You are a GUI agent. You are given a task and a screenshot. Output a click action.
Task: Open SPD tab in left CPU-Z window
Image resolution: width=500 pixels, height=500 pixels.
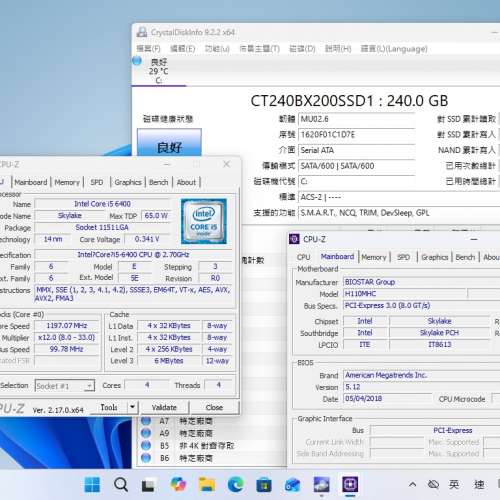pyautogui.click(x=97, y=182)
